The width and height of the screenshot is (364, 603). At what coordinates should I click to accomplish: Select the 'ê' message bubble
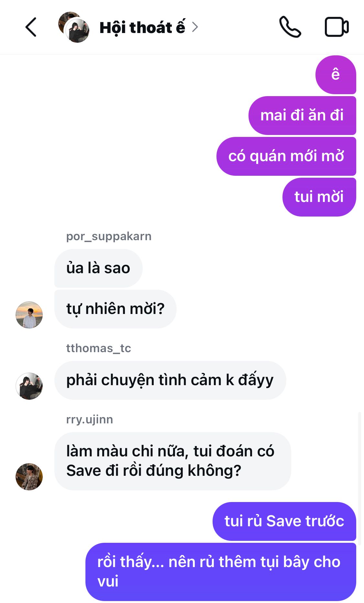click(x=336, y=75)
